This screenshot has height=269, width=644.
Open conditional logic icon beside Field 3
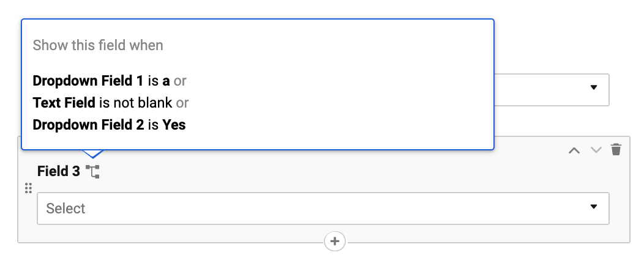tap(93, 171)
